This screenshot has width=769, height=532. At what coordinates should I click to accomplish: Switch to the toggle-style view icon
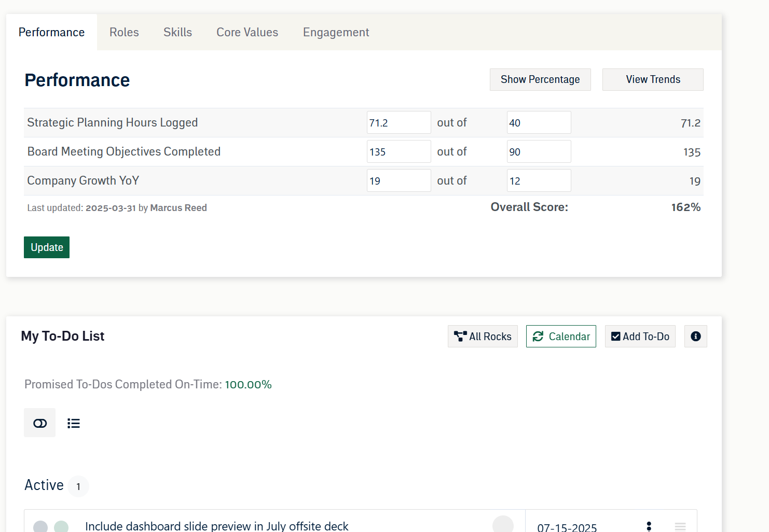point(40,423)
